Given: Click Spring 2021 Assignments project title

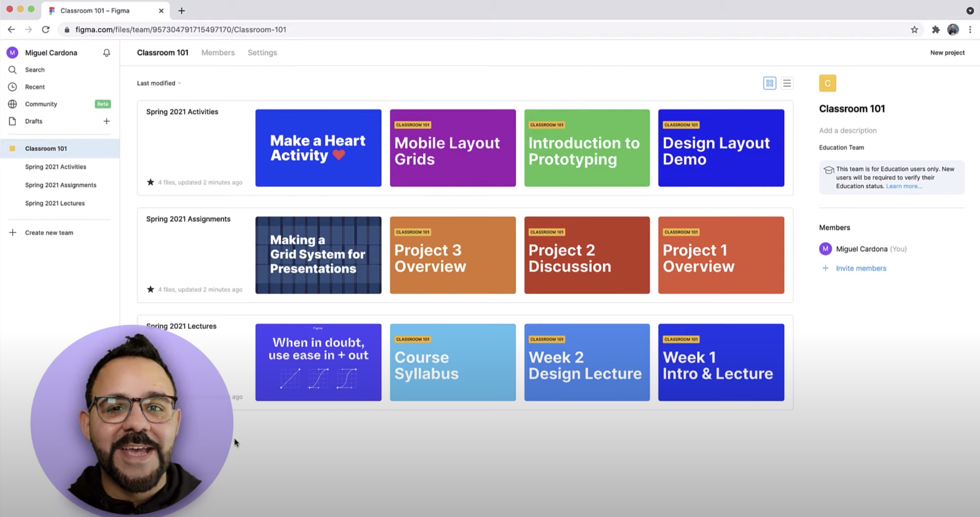Looking at the screenshot, I should (x=188, y=219).
